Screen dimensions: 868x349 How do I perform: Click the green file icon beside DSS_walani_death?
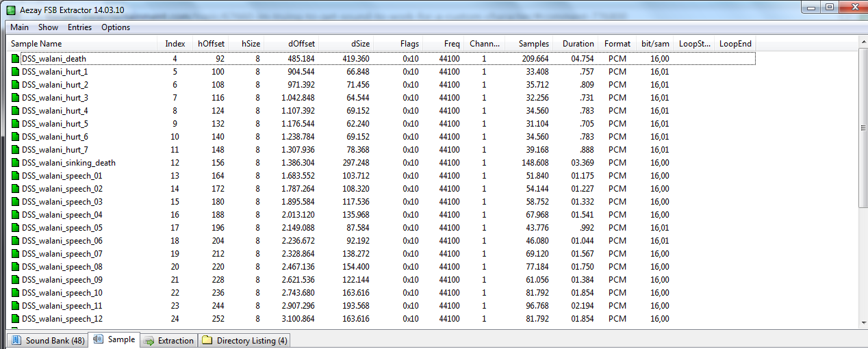click(16, 59)
